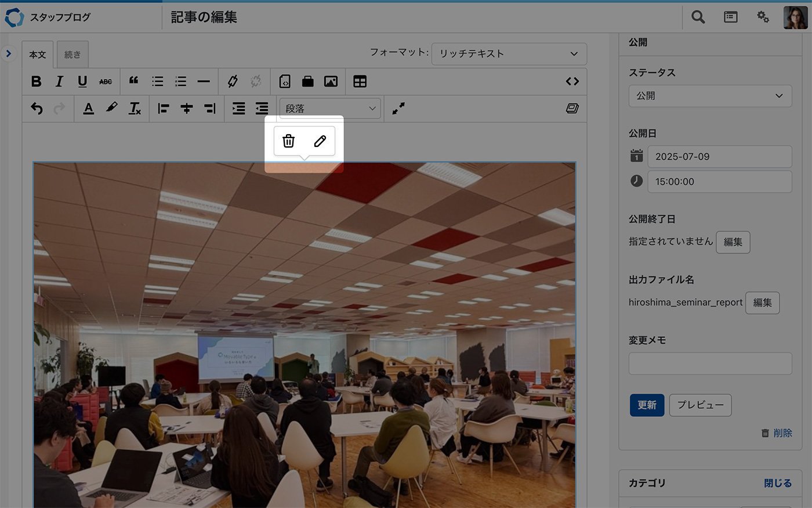Toggle underline formatting
The image size is (812, 508).
(x=82, y=82)
